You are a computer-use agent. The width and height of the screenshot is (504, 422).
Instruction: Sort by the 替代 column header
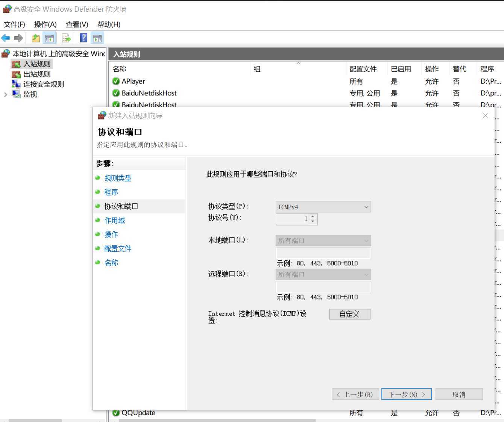click(463, 69)
